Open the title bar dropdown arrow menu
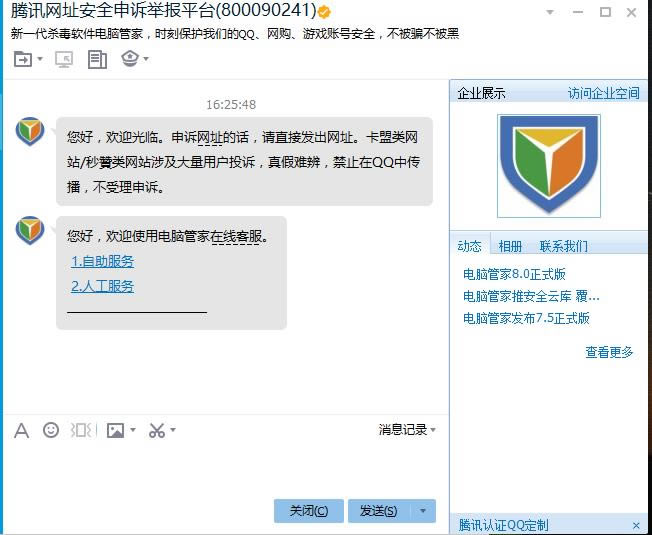This screenshot has height=535, width=652. pos(549,12)
